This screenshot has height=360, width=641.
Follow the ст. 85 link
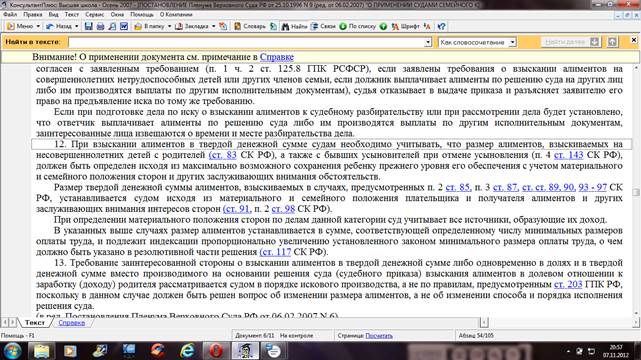click(x=458, y=187)
